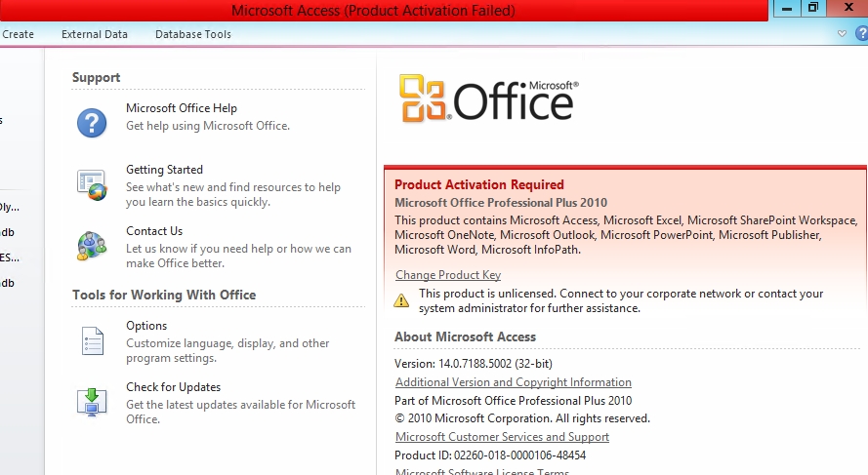Click the Support section heading
The height and width of the screenshot is (475, 868).
(97, 77)
